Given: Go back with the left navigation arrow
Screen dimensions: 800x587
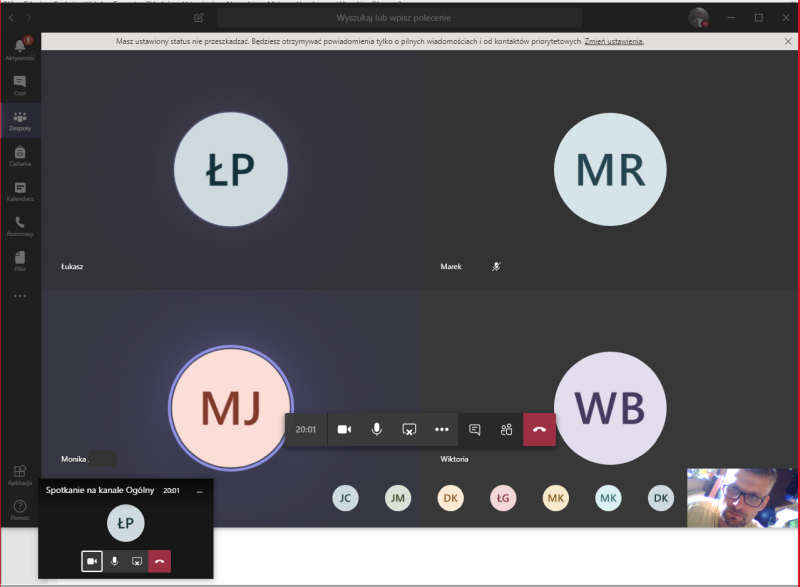Looking at the screenshot, I should pos(11,18).
